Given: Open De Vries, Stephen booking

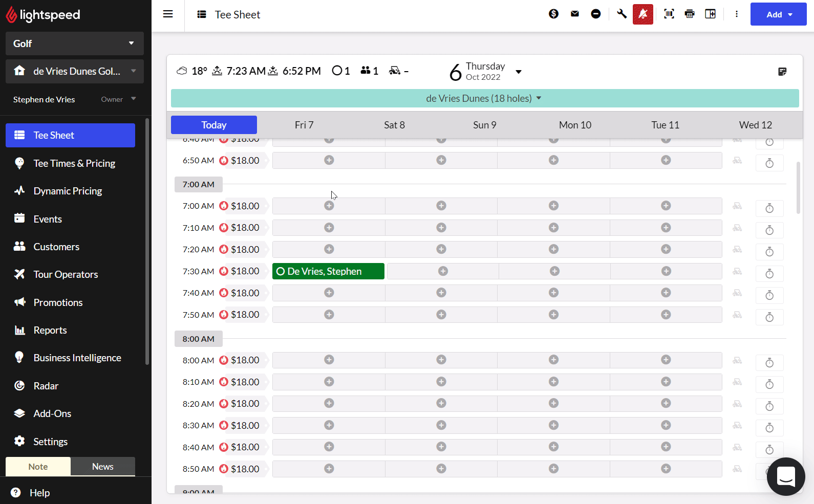Looking at the screenshot, I should [328, 271].
